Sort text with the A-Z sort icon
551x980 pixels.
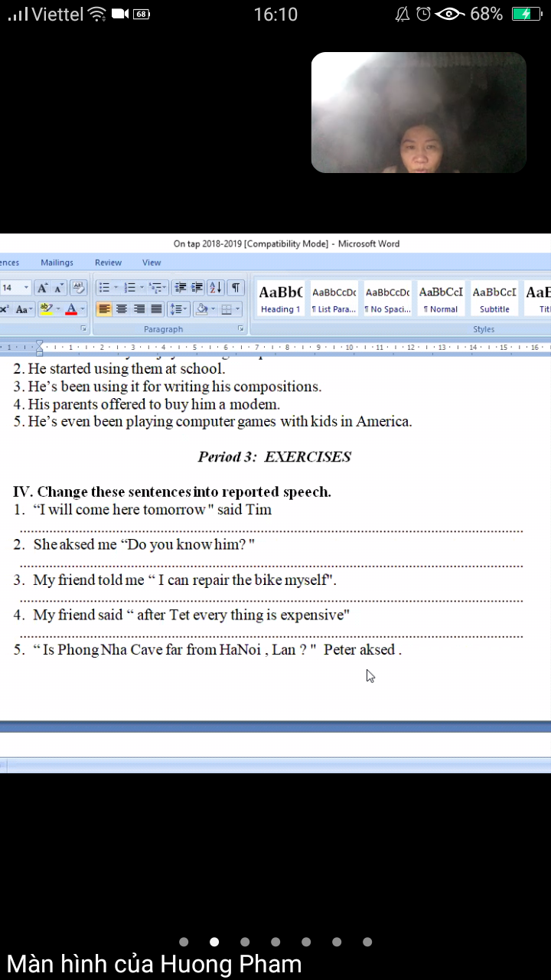coord(216,288)
